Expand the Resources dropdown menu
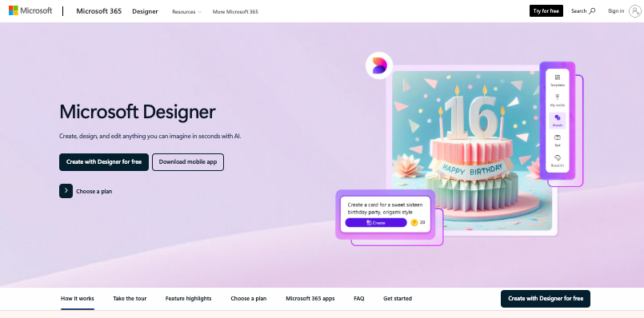 point(187,12)
